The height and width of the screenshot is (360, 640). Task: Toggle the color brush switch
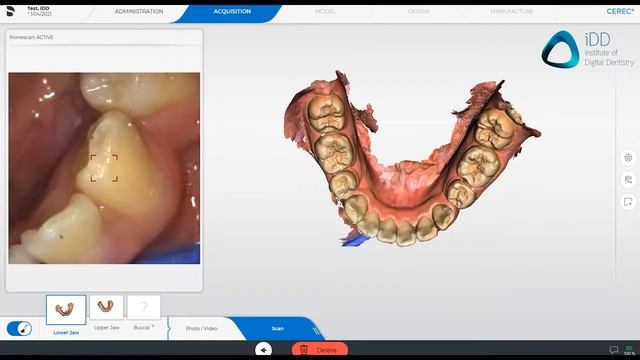click(x=19, y=329)
